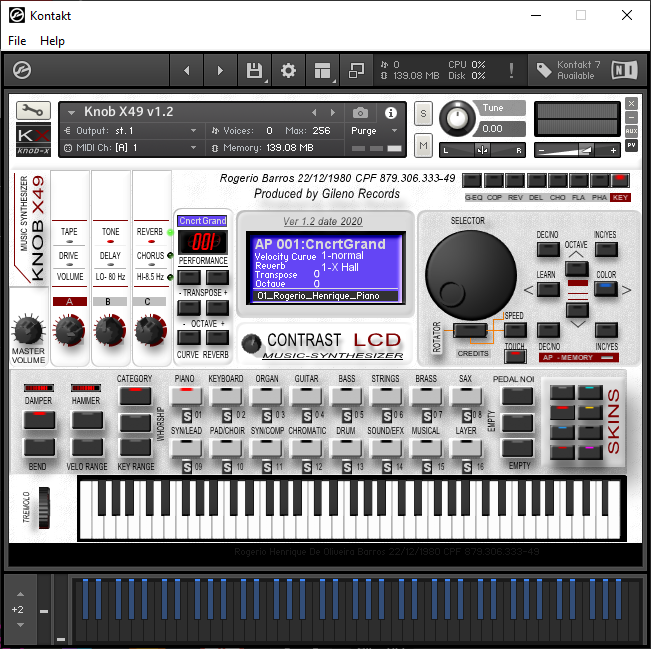Screen dimensions: 651x649
Task: Toggle the minimized view icon
Action: coord(356,70)
